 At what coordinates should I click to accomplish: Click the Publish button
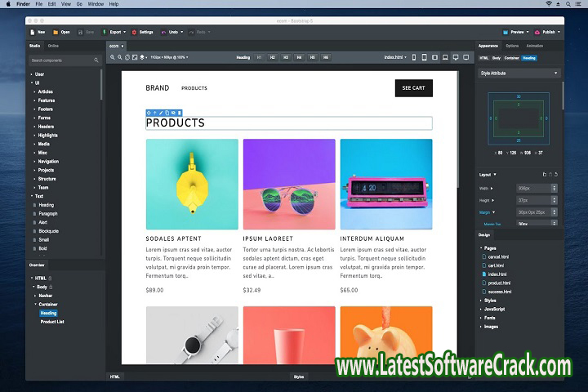pyautogui.click(x=546, y=32)
